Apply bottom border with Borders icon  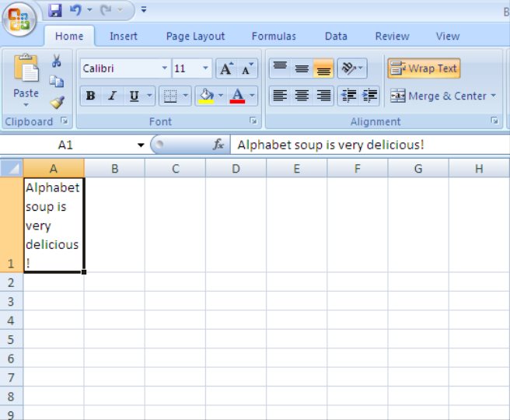[x=169, y=96]
